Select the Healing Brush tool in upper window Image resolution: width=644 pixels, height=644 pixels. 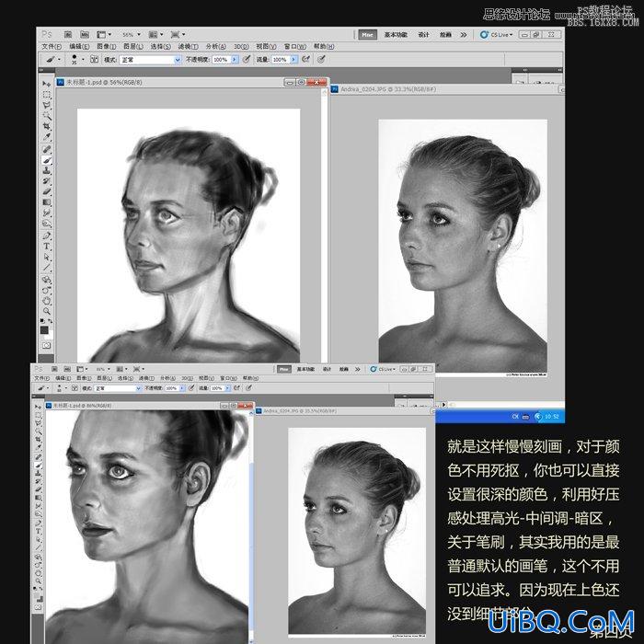46,149
